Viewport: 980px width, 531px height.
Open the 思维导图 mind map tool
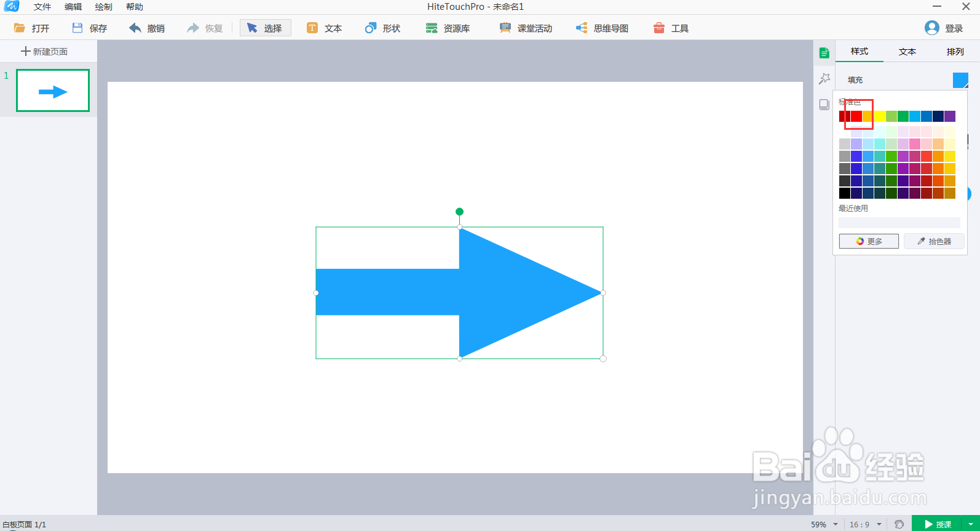click(602, 28)
